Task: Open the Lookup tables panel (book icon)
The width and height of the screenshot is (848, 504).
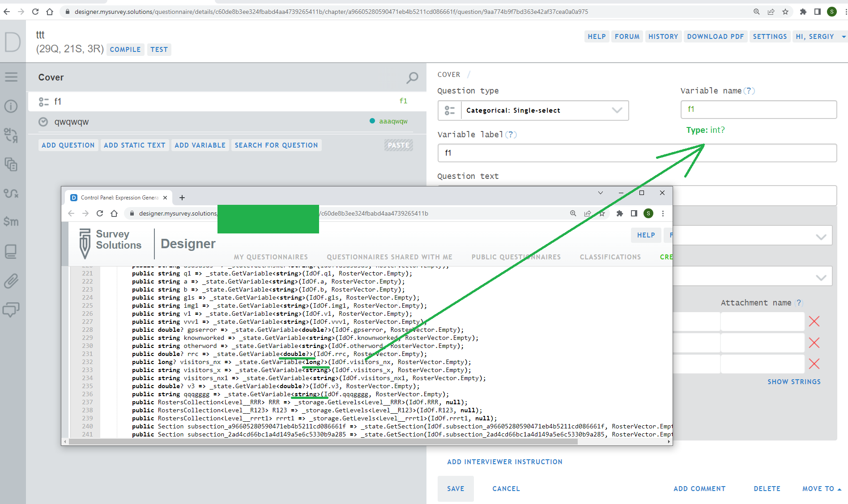Action: coord(12,251)
